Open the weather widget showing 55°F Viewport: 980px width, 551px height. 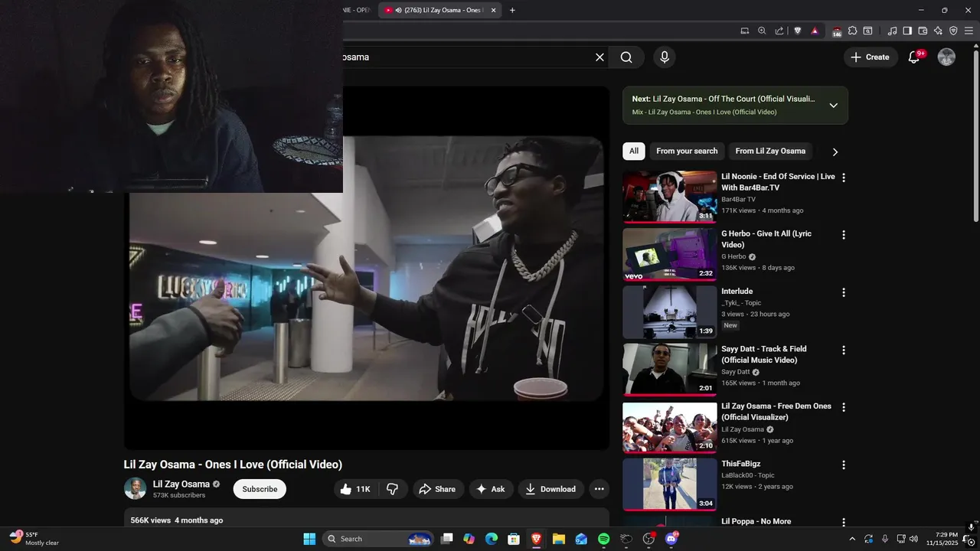[x=34, y=539]
